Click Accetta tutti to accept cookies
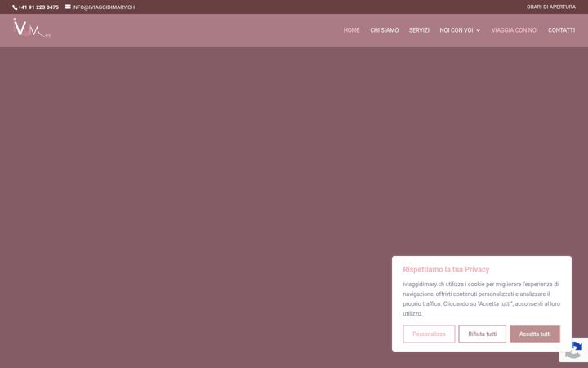Viewport: 588px width, 368px height. 535,334
